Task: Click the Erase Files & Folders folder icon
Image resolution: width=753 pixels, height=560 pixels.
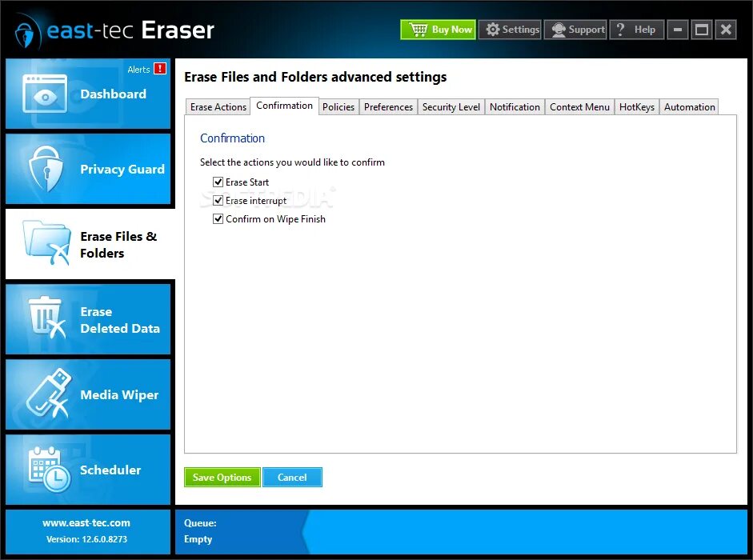Action: [46, 242]
